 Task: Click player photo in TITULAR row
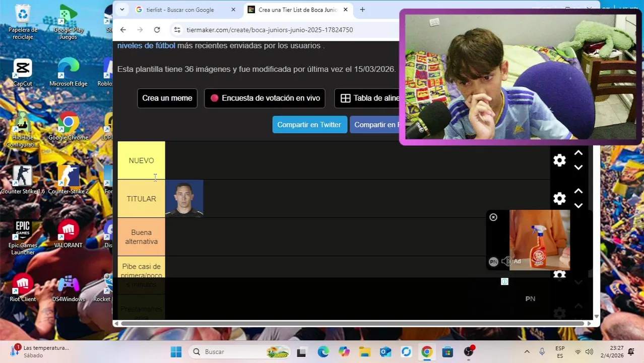coord(184,199)
